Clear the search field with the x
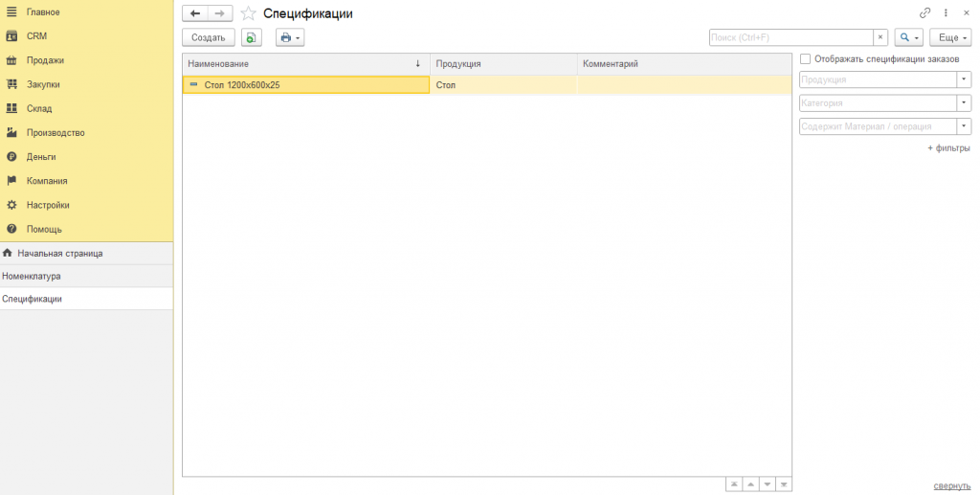 [880, 37]
